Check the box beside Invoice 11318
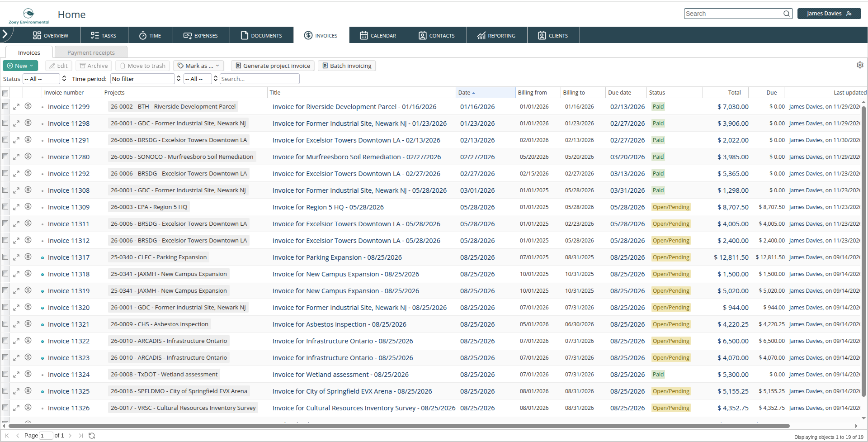 click(5, 274)
